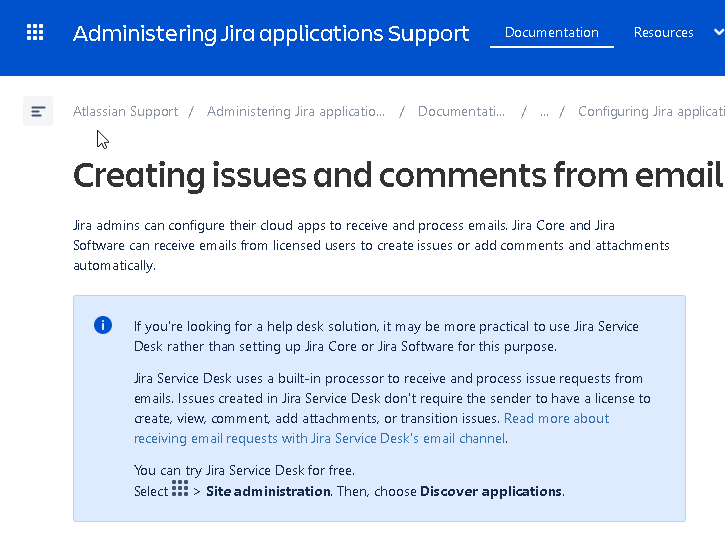Open the Resources menu
Viewport: 725px width, 542px height.
pos(664,32)
